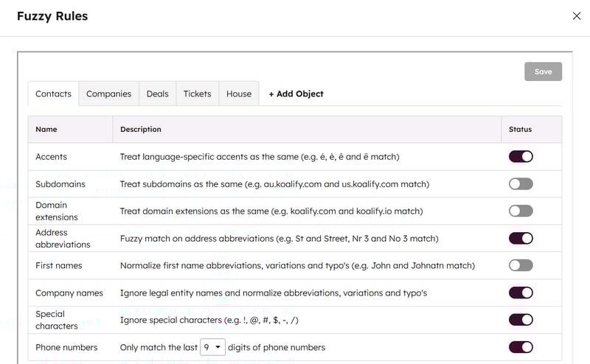
Task: Disable the Accents fuzzy rule toggle
Action: click(x=521, y=156)
